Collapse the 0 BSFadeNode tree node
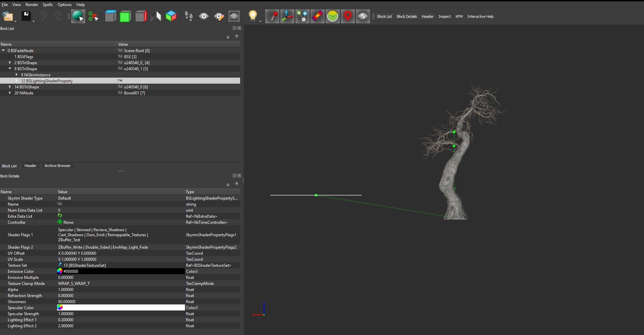This screenshot has width=644, height=335. [x=3, y=50]
